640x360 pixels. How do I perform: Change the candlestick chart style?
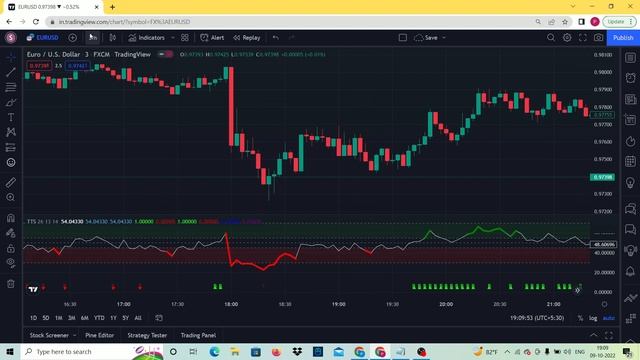[113, 38]
